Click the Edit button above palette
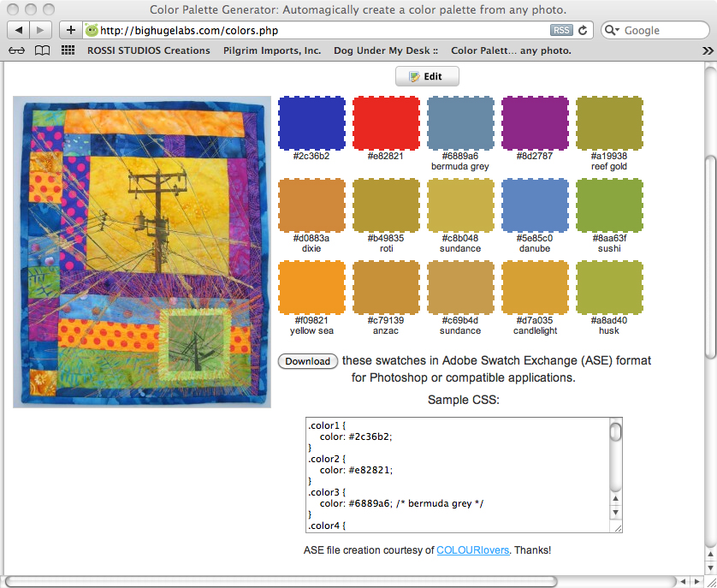 point(427,76)
